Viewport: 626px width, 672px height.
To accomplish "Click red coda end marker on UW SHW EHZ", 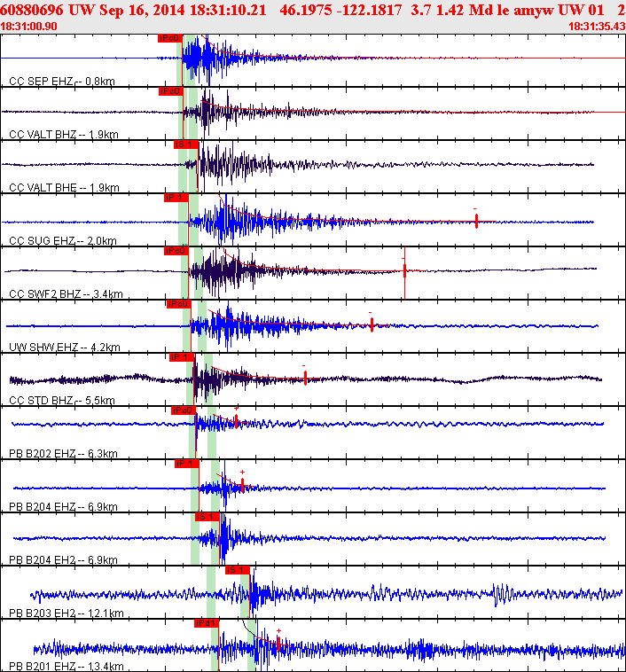I will tap(372, 324).
